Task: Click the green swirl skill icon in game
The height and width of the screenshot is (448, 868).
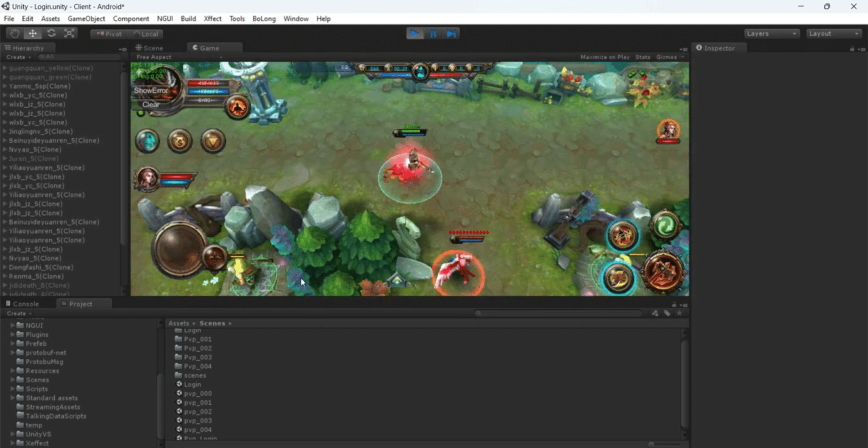Action: [x=665, y=226]
